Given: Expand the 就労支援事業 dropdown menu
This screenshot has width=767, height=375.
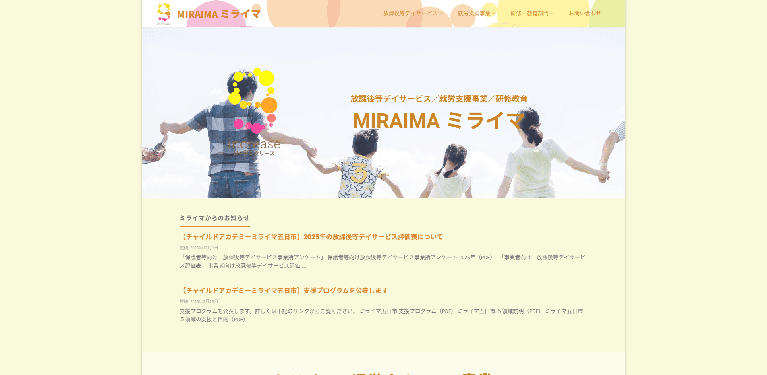Looking at the screenshot, I should 476,14.
